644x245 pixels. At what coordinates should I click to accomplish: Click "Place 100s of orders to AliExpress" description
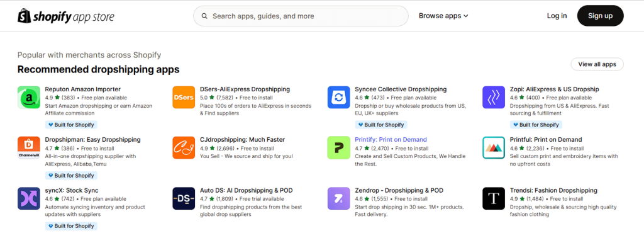click(x=255, y=110)
